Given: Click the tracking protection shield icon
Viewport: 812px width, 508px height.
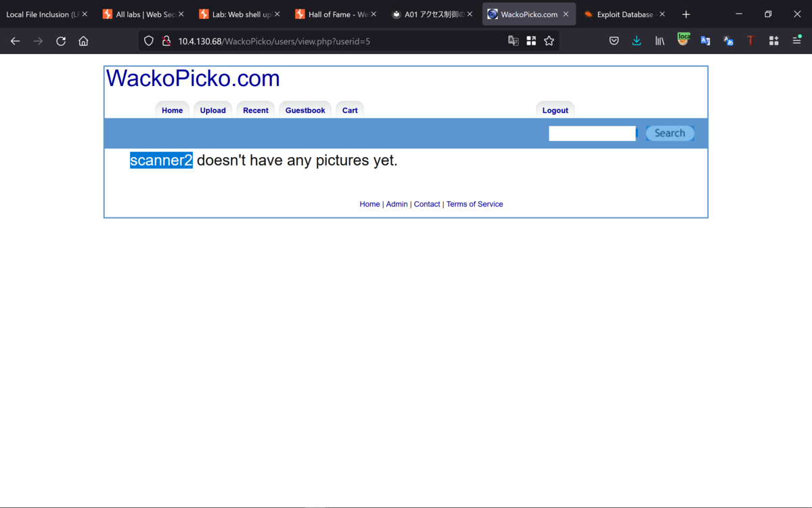Looking at the screenshot, I should click(149, 41).
